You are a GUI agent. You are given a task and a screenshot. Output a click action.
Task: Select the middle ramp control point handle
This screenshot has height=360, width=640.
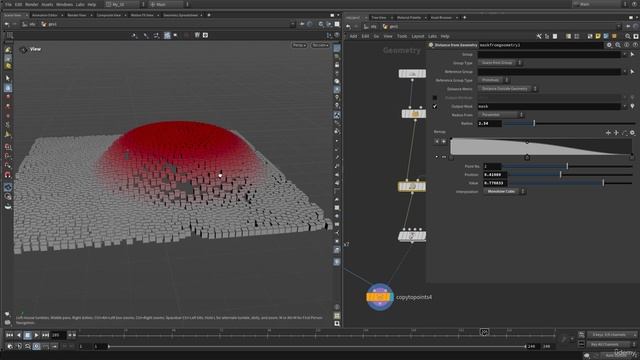[x=527, y=157]
